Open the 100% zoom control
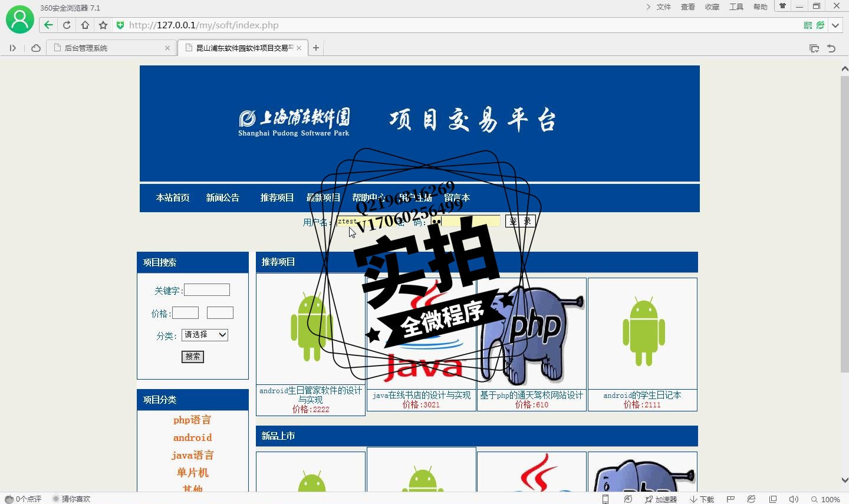Screen dimensions: 849x504 (x=826, y=499)
